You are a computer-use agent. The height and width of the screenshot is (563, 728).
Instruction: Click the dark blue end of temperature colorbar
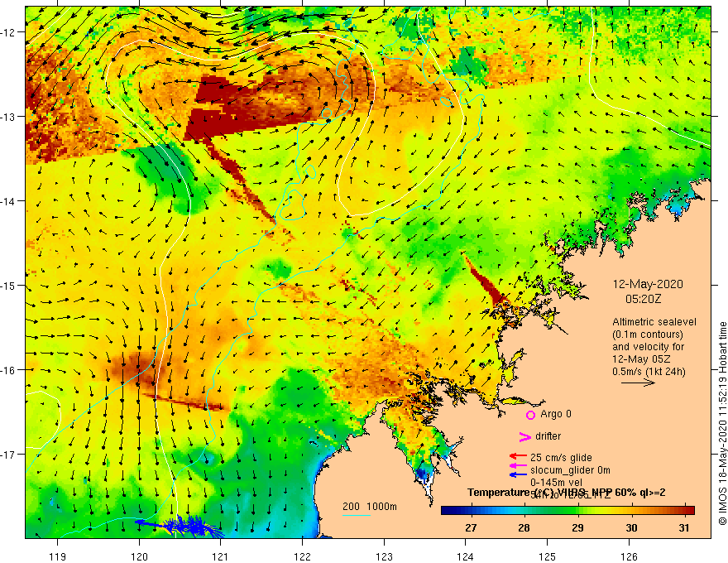coord(447,511)
